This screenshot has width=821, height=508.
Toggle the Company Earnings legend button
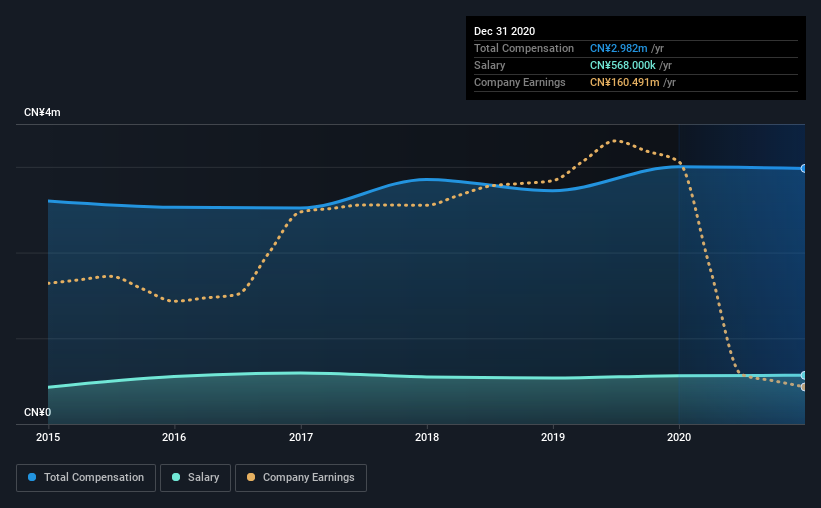click(301, 478)
